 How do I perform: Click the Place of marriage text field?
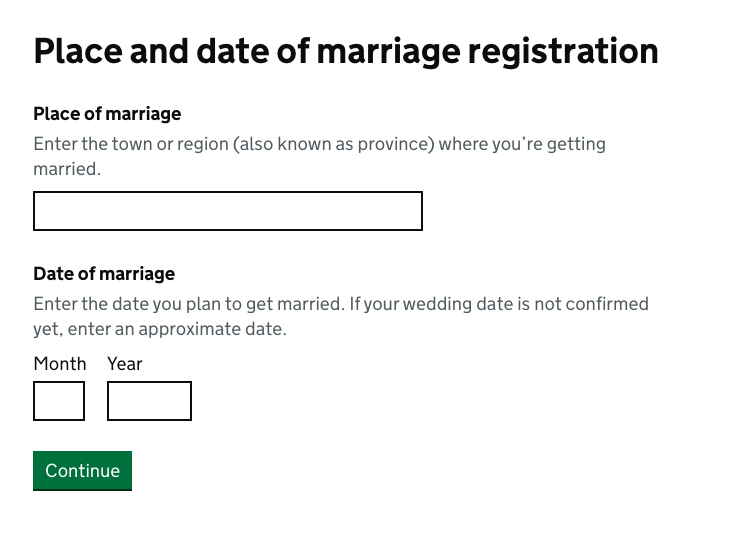pyautogui.click(x=228, y=211)
